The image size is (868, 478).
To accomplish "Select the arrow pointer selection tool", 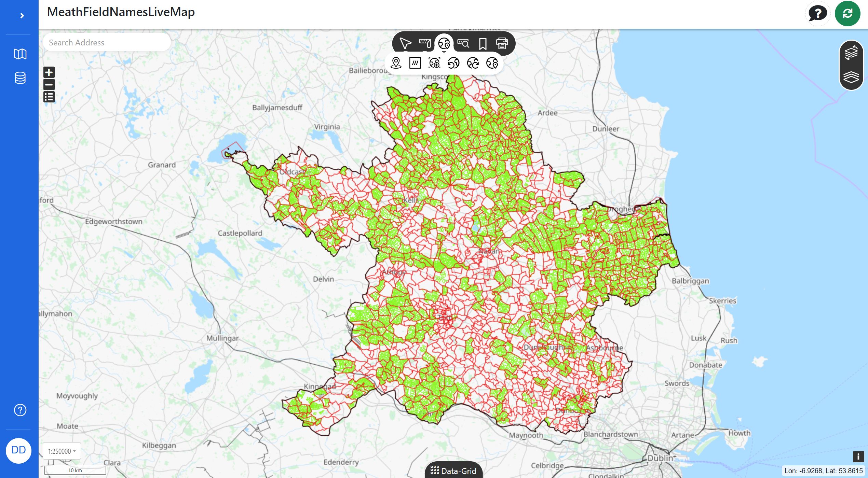I will 405,43.
